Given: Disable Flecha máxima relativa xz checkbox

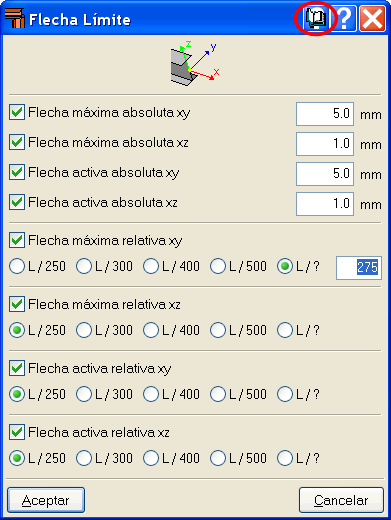Looking at the screenshot, I should (17, 304).
